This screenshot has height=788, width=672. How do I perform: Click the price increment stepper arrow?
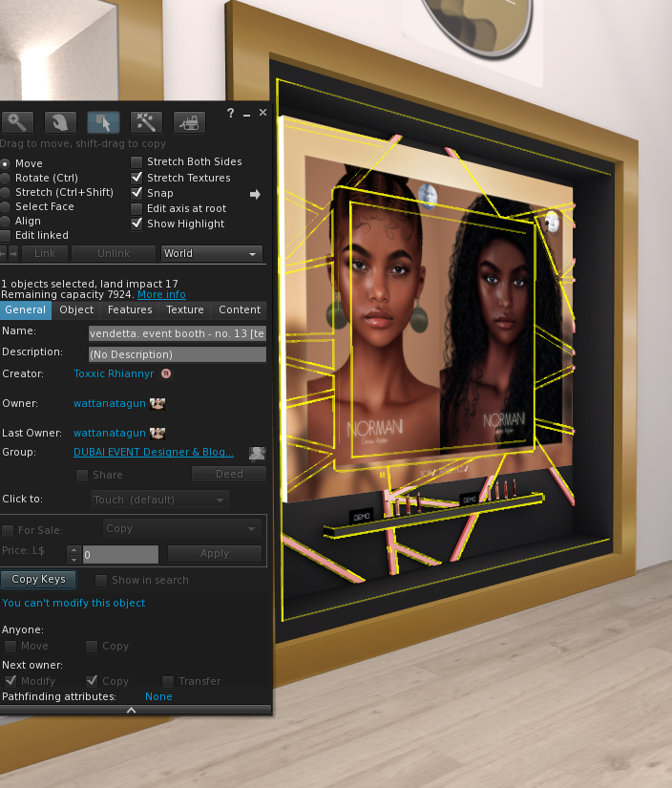[x=73, y=550]
